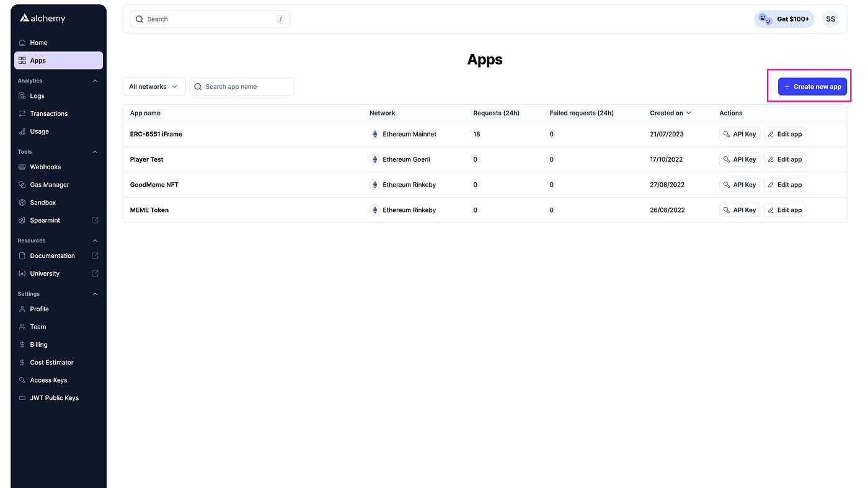Image resolution: width=868 pixels, height=488 pixels.
Task: Click the Requests value 18
Action: [x=477, y=134]
